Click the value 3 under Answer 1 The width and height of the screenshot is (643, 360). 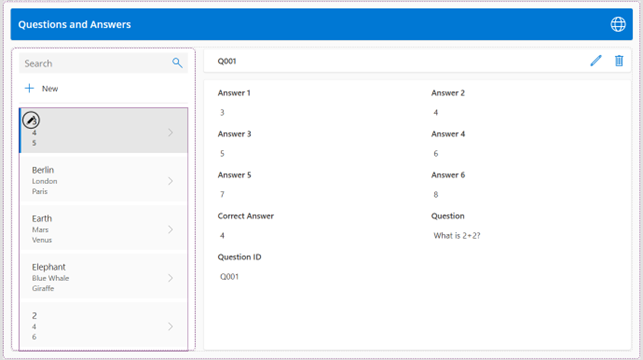[x=222, y=112]
